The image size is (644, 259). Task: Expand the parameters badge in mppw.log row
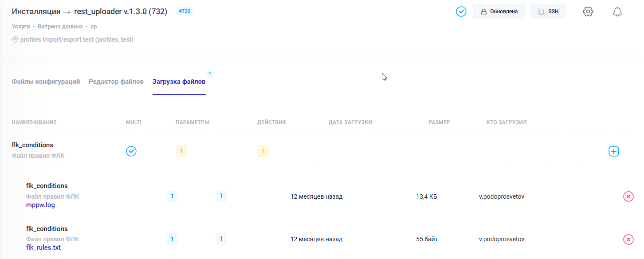172,196
